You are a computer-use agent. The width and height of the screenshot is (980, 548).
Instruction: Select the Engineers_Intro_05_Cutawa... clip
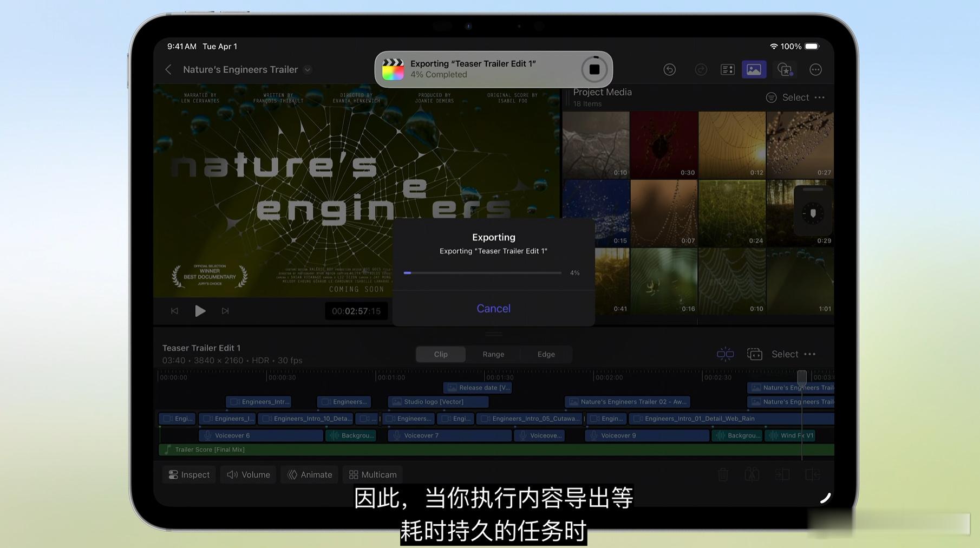tap(530, 419)
